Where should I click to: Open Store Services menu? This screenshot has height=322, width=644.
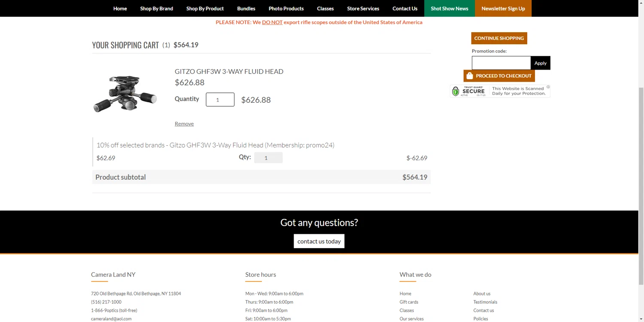[x=363, y=8]
